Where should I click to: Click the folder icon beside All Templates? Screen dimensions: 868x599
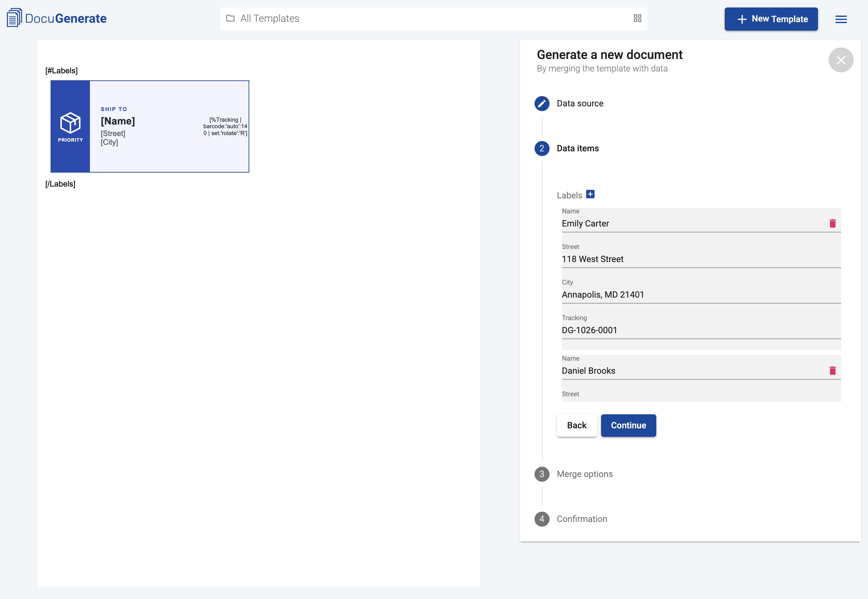pos(230,18)
